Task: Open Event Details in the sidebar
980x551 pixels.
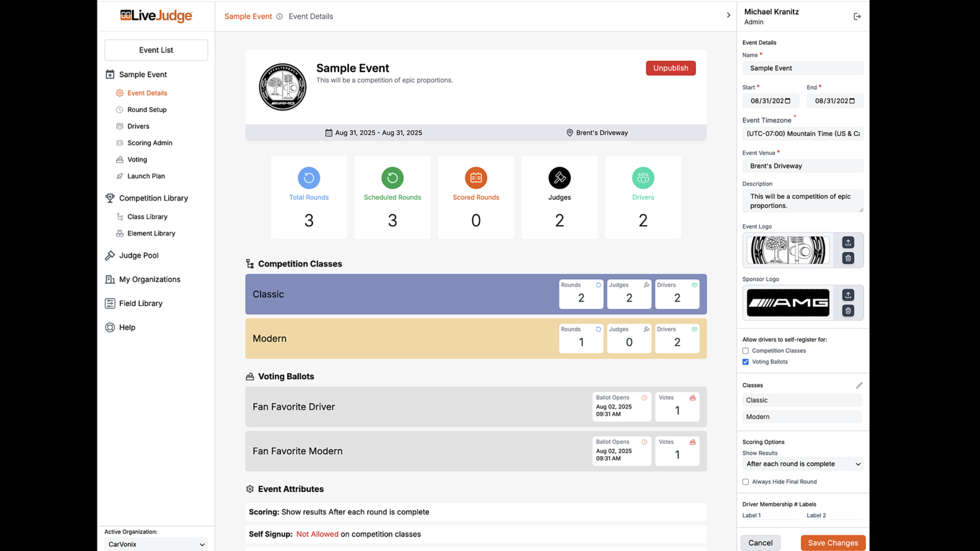Action: 147,93
